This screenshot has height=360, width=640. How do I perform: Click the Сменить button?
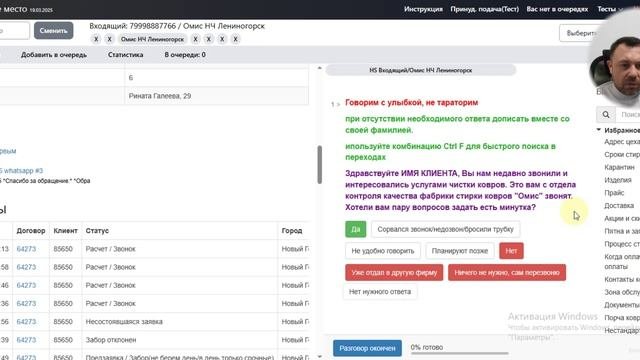point(53,31)
